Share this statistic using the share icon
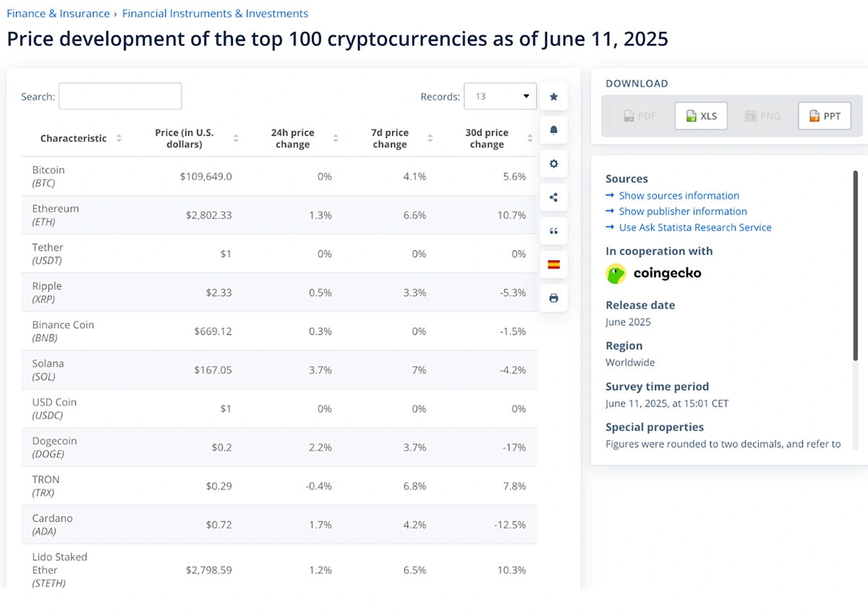Screen dimensions: 868x616 pos(553,197)
